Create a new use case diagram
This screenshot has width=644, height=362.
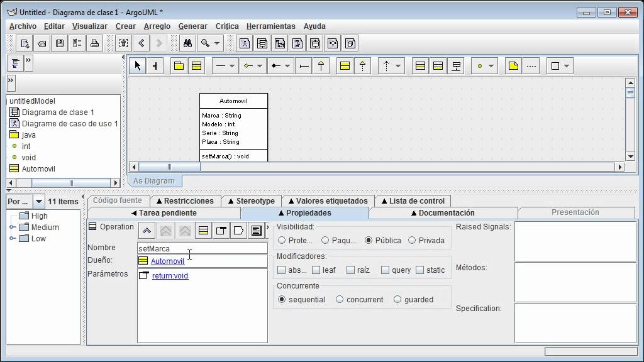click(245, 43)
